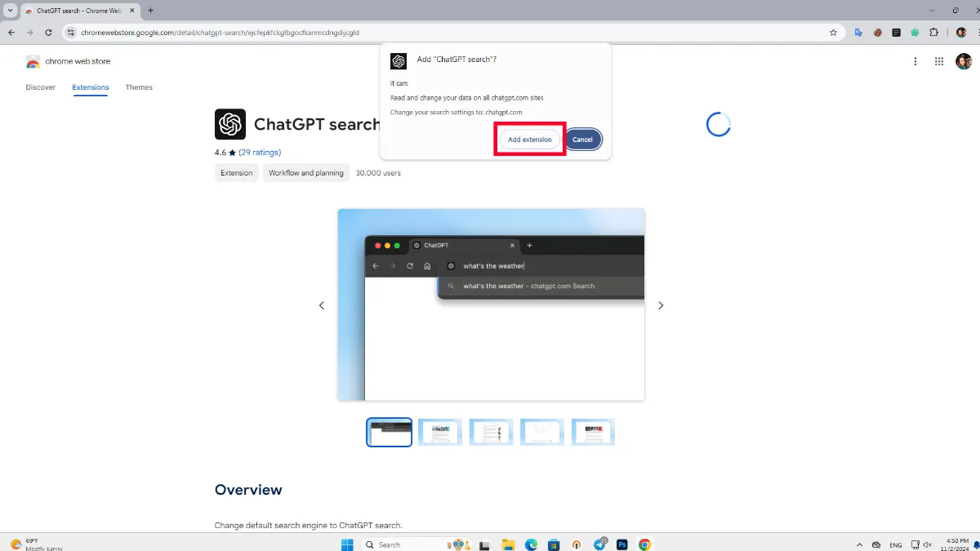Open the tab search dropdown chevron
Viewport: 980px width, 551px height.
point(10,11)
